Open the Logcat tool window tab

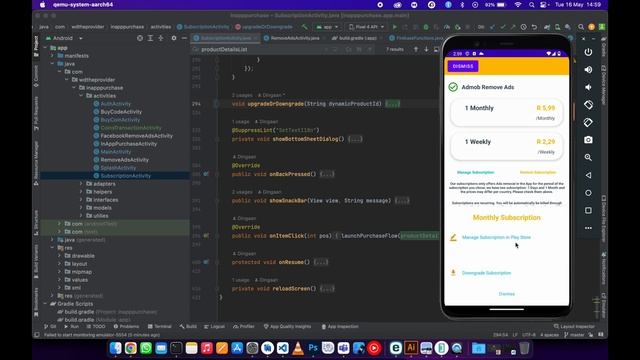tap(214, 327)
